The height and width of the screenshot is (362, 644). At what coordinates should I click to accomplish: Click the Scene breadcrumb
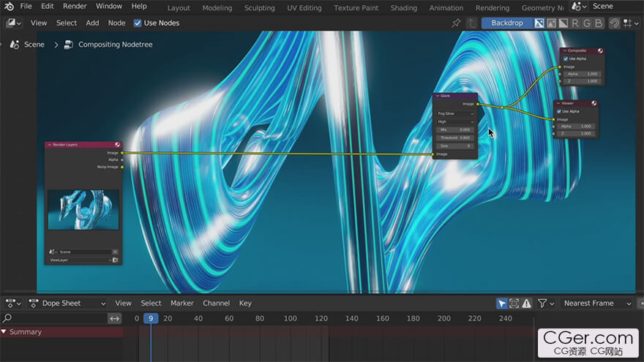tap(27, 45)
